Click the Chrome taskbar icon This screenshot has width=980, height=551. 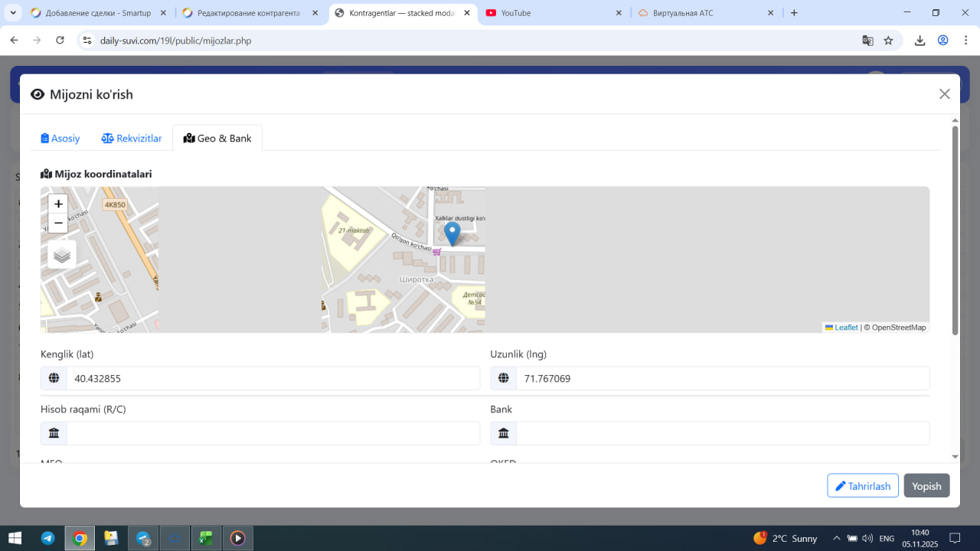tap(80, 538)
